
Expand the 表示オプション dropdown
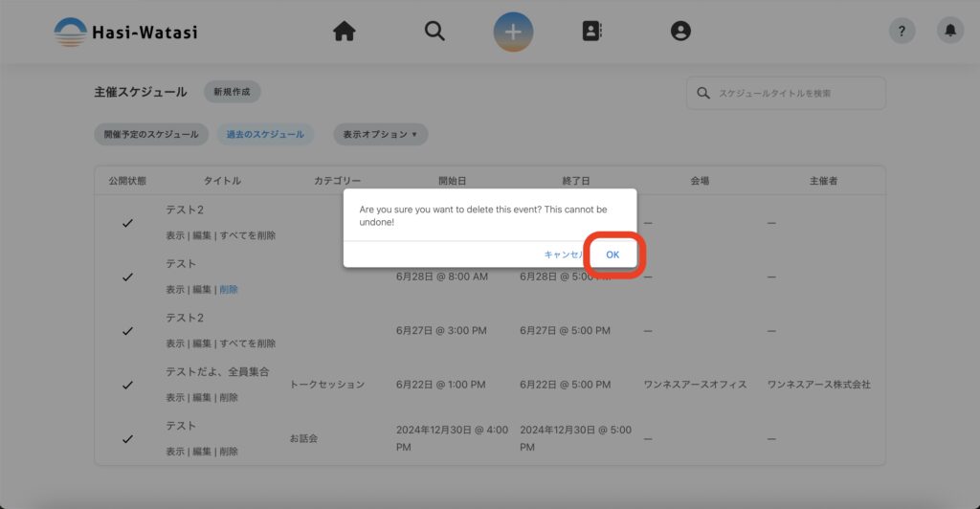coord(380,135)
